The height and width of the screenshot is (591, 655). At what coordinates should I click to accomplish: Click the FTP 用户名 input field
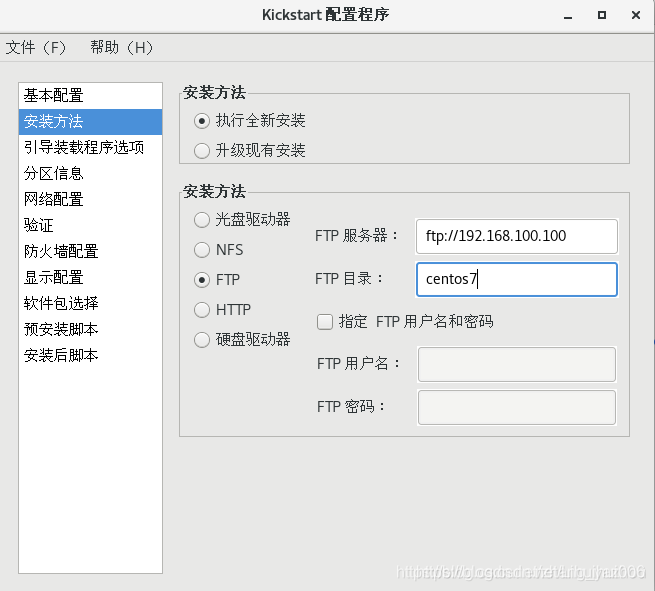tap(517, 364)
